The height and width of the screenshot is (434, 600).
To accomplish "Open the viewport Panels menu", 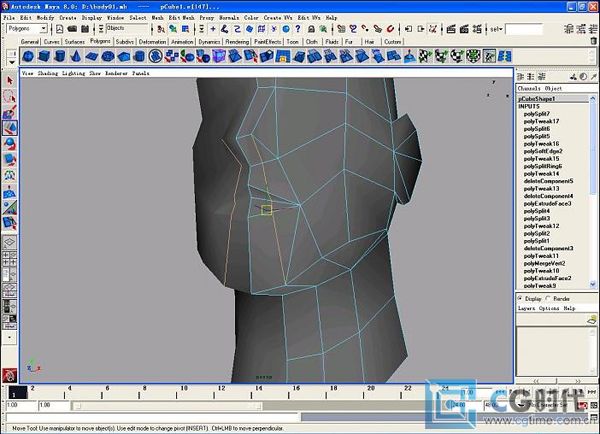I will pos(141,73).
